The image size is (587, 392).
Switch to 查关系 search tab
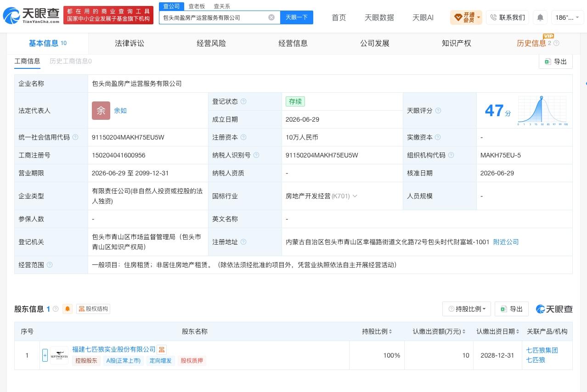[x=222, y=6]
